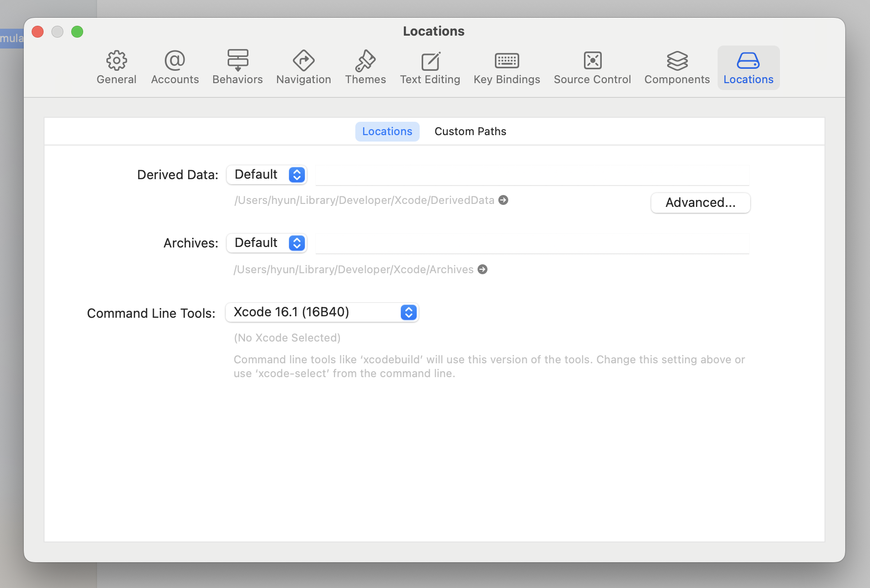Open the Accounts settings pane
The image size is (870, 588).
click(175, 68)
